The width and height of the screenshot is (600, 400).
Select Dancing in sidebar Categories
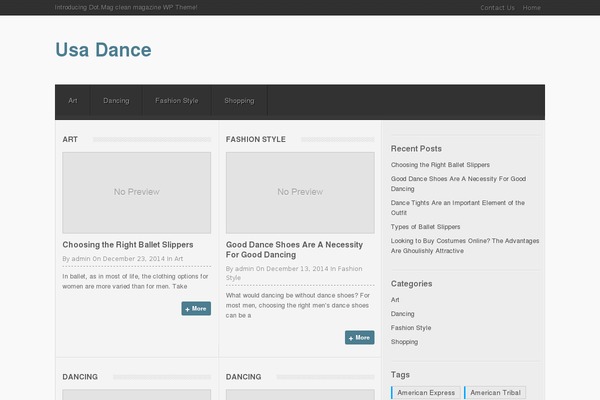(x=403, y=314)
